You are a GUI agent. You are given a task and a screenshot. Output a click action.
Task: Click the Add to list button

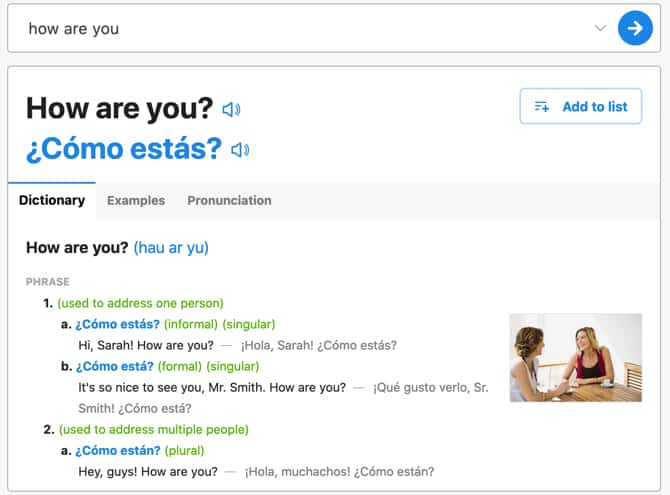(581, 106)
